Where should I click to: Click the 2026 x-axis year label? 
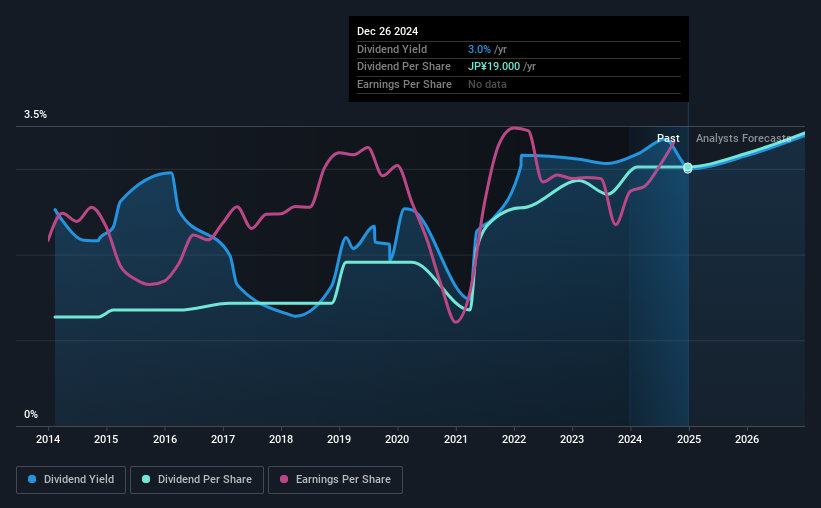click(747, 439)
